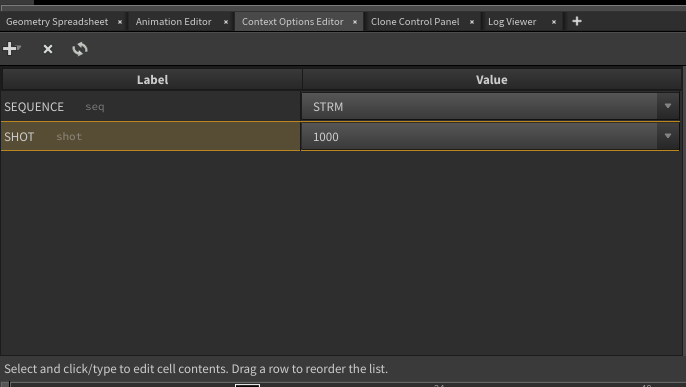This screenshot has width=686, height=387.
Task: Select the SEQUENCE label row
Action: pos(151,106)
